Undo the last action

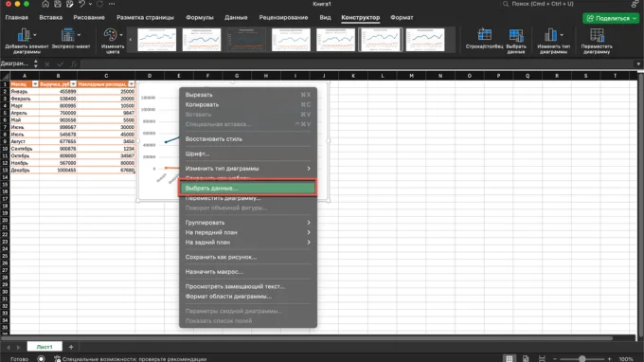click(x=81, y=4)
